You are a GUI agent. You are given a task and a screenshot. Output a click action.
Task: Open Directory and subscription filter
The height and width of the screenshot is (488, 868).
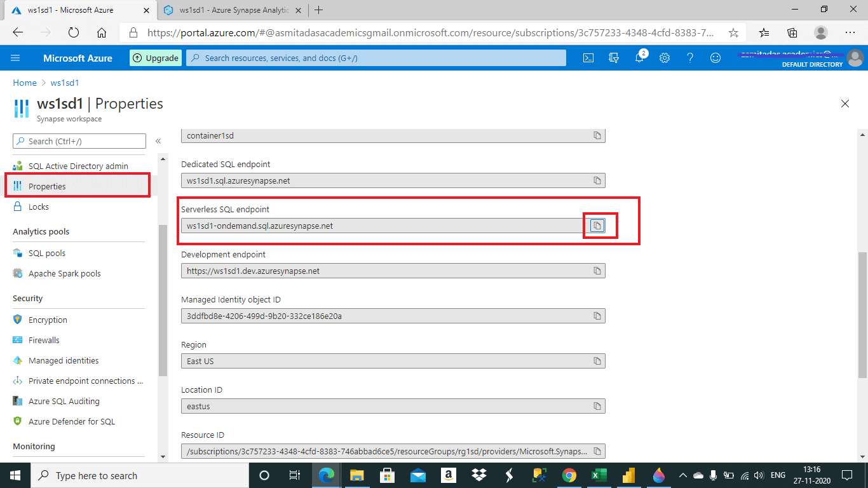coord(614,58)
